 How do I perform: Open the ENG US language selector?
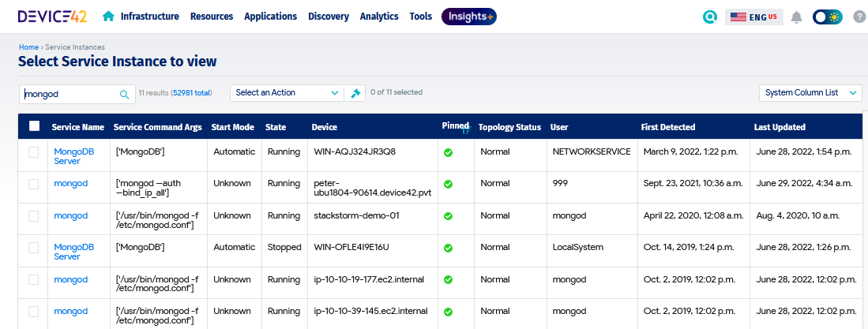coord(753,17)
